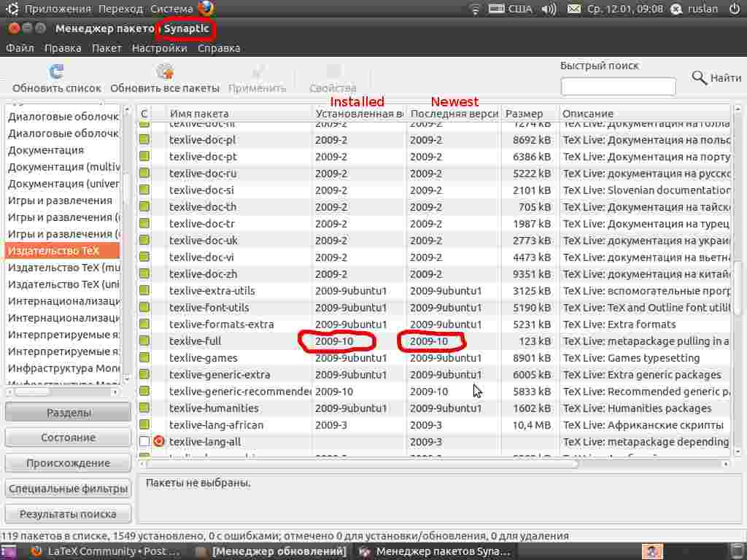Select the Издательство TeX (mu section

(x=62, y=268)
